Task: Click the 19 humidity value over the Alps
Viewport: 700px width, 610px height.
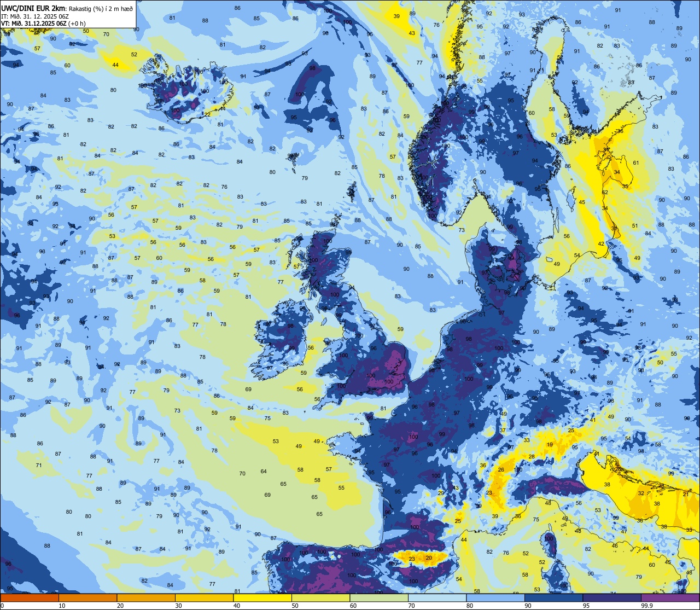Action: (550, 445)
